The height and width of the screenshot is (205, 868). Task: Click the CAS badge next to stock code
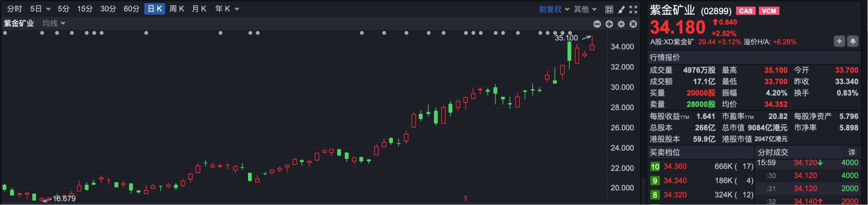pyautogui.click(x=745, y=11)
